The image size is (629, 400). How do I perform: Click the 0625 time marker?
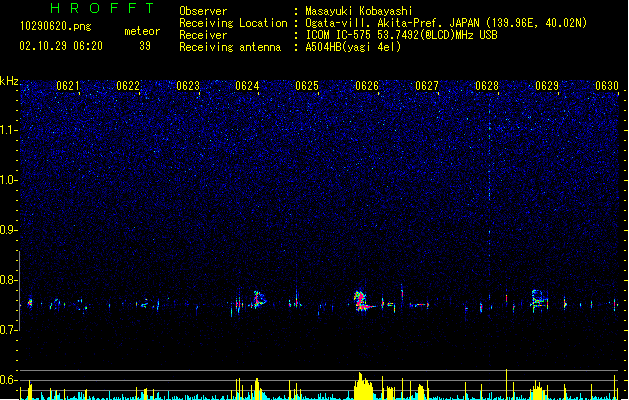coord(307,86)
